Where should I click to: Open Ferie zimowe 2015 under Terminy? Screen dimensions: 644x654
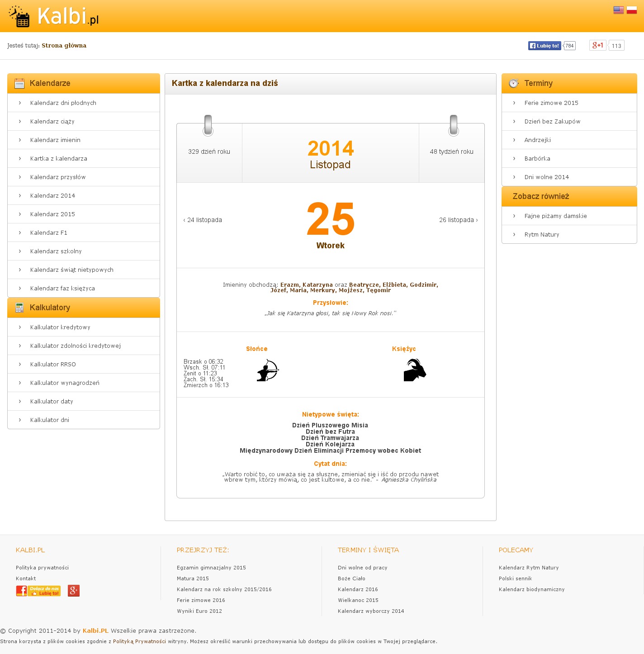tap(551, 103)
